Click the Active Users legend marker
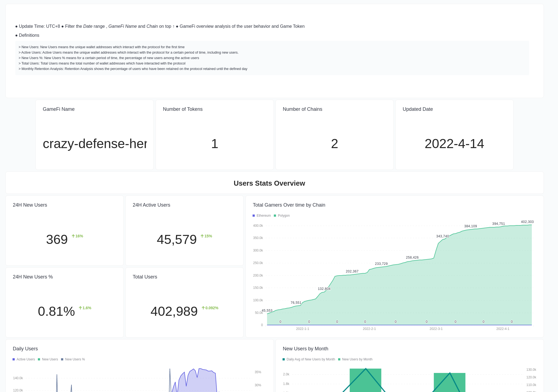 (13, 359)
